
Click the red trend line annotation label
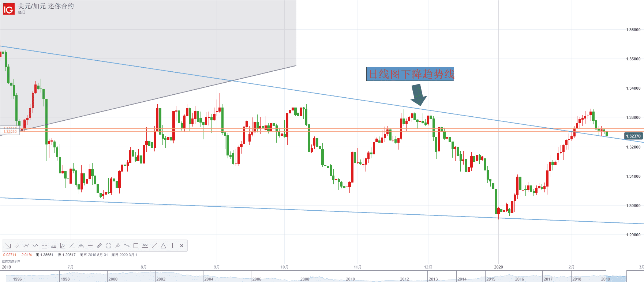410,74
